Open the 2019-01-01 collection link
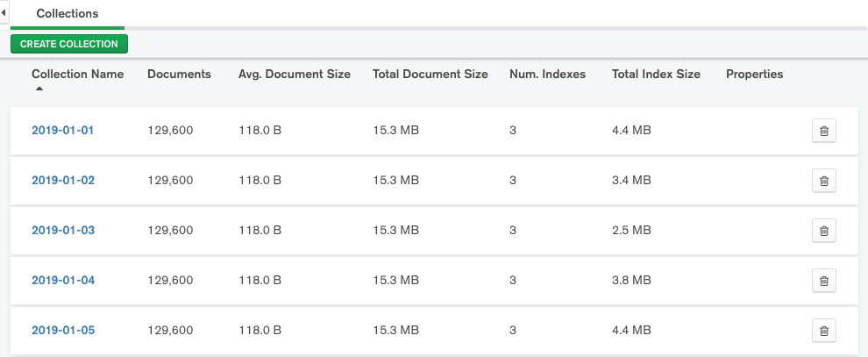Viewport: 868px width, 357px height. tap(62, 131)
